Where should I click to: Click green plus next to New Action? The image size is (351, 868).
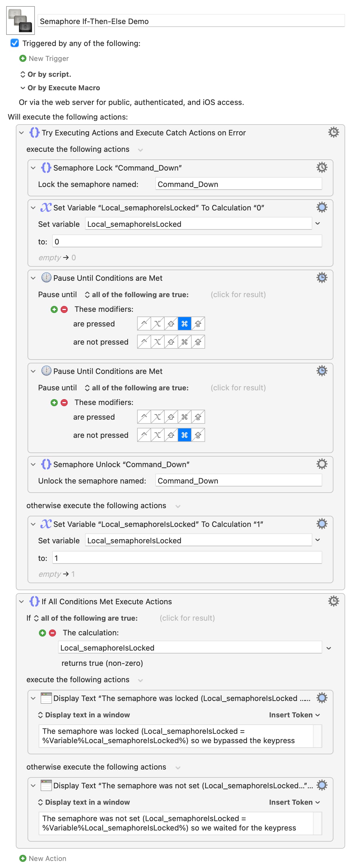[23, 858]
